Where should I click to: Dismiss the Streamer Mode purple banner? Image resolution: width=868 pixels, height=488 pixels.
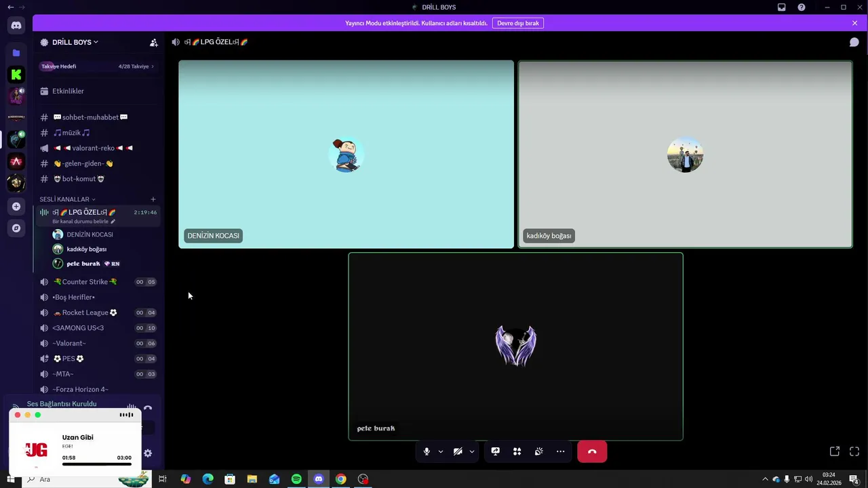(854, 23)
